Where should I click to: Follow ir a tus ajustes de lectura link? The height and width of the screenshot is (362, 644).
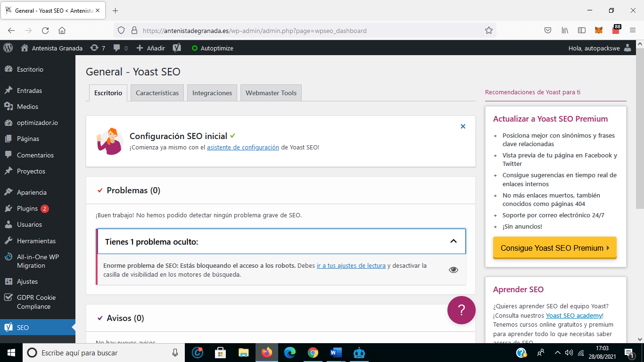(x=351, y=265)
